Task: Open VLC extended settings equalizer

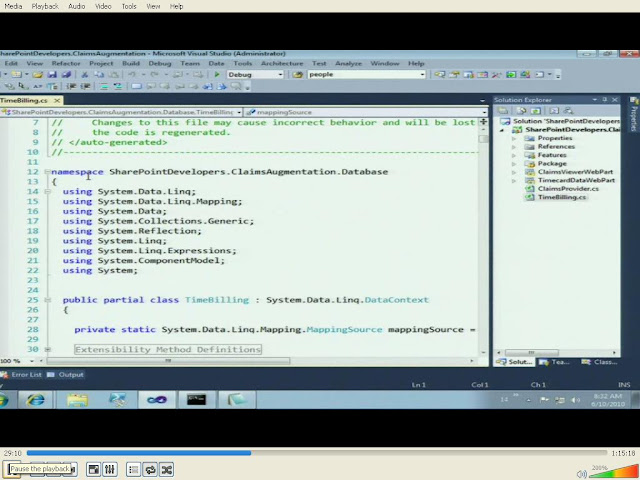Action: tap(109, 469)
